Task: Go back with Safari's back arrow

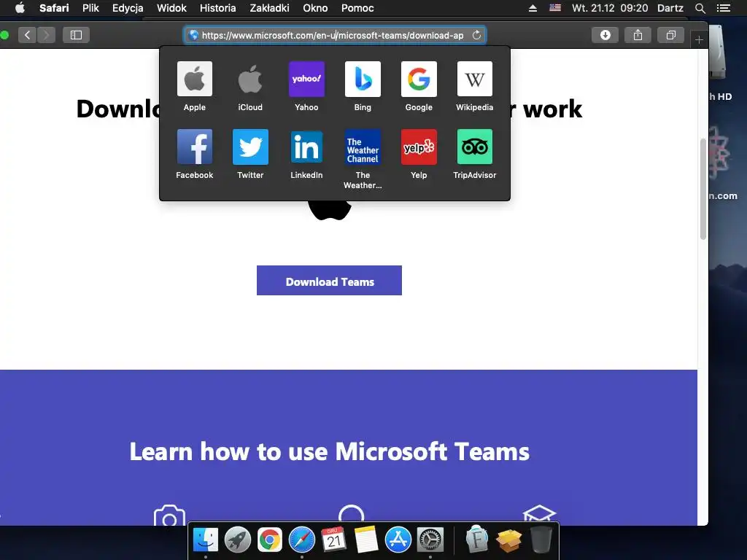Action: tap(27, 35)
